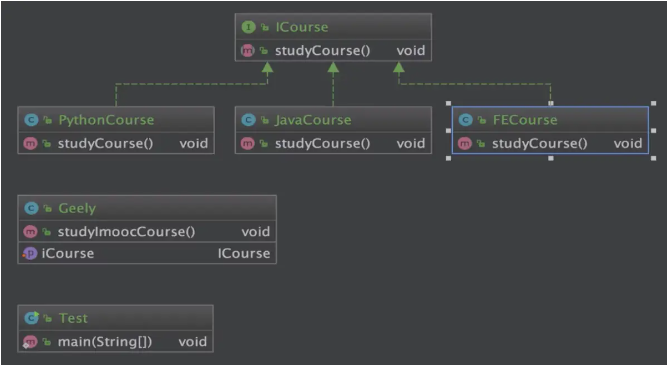Click the top-middle resize handle of FECourse
667x368 pixels.
[551, 103]
